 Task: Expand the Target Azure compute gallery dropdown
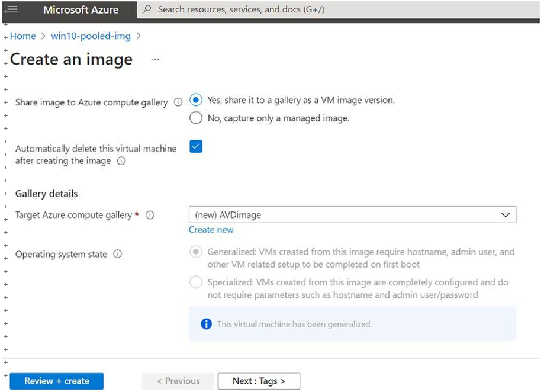[x=352, y=215]
